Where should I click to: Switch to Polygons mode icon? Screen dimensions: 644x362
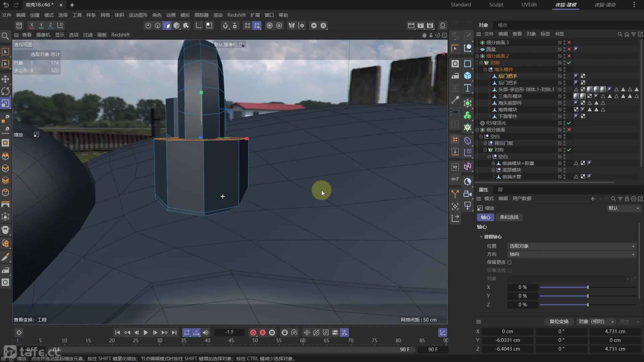click(167, 25)
